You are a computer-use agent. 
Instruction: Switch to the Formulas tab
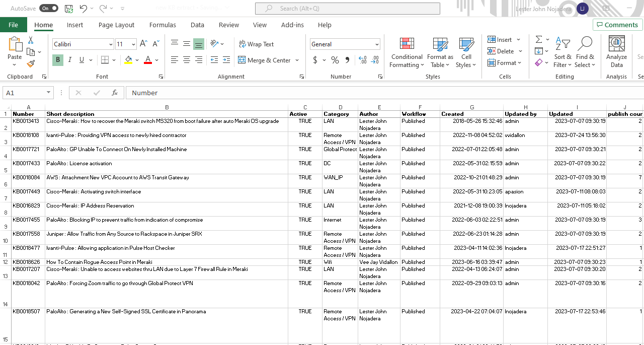(x=163, y=25)
